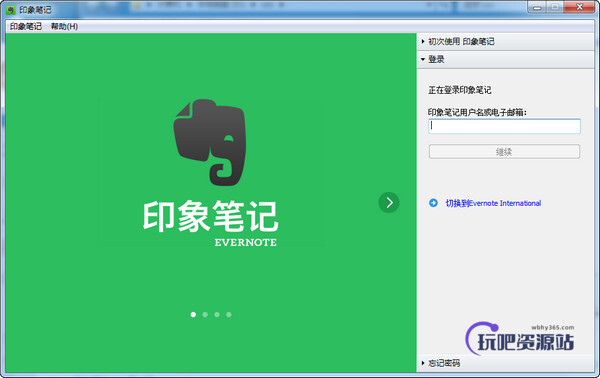Viewport: 600px width, 378px height.
Task: Click the Evernote elephant logo
Action: [209, 142]
